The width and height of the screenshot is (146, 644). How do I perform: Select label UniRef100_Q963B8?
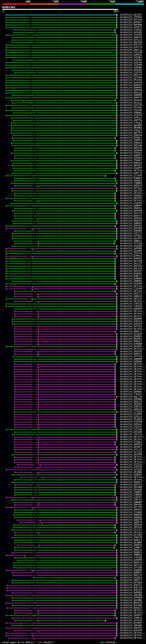[131, 595]
